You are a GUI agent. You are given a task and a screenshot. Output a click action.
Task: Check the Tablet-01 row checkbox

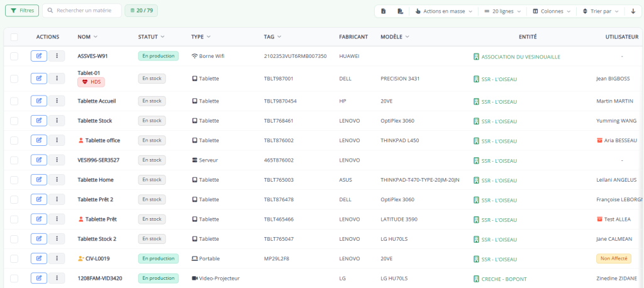coord(14,79)
